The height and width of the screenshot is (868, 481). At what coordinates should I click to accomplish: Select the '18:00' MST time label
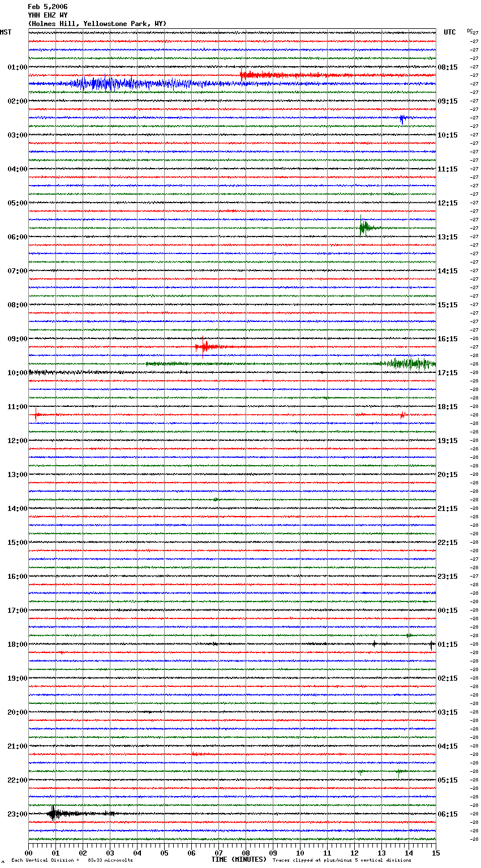(x=18, y=644)
